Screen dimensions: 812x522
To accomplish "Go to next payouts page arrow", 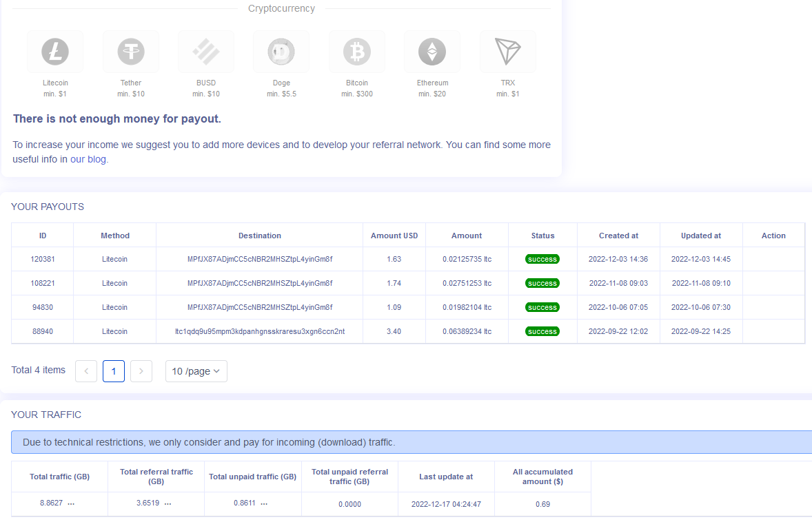I will (x=141, y=371).
